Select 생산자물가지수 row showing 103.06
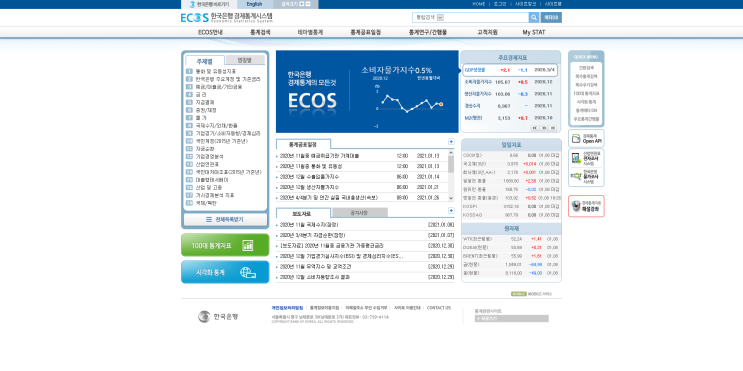The width and height of the screenshot is (743, 371). (510, 94)
